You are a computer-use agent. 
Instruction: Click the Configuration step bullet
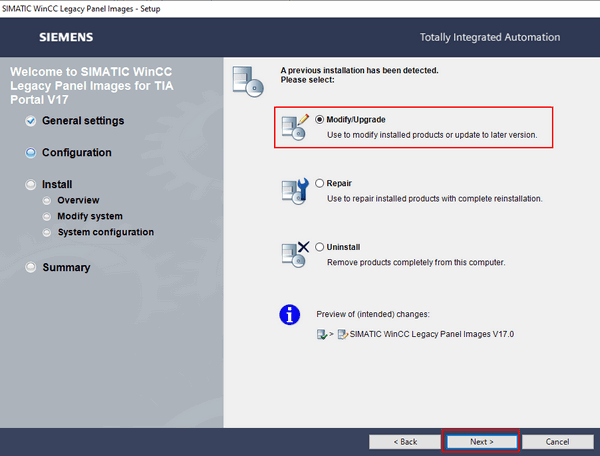pyautogui.click(x=31, y=153)
